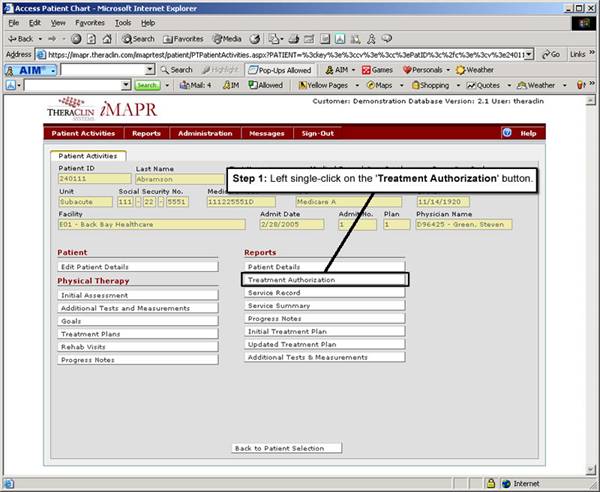The image size is (600, 492).
Task: Click the Weather icon in AIM toolbar
Action: [x=475, y=70]
